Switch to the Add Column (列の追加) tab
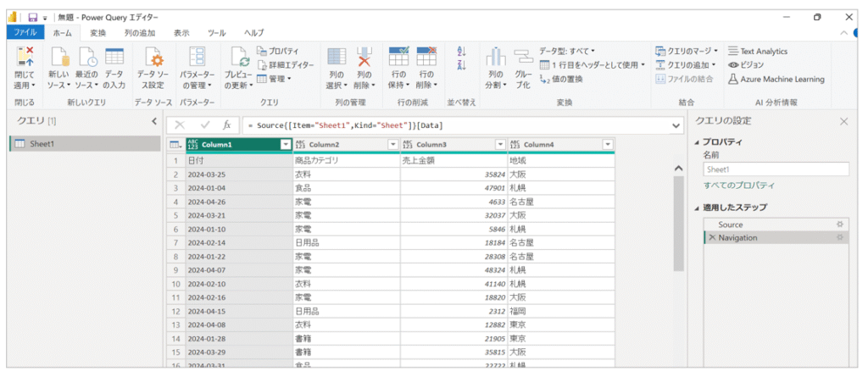Viewport: 868px width, 377px height. [x=140, y=33]
